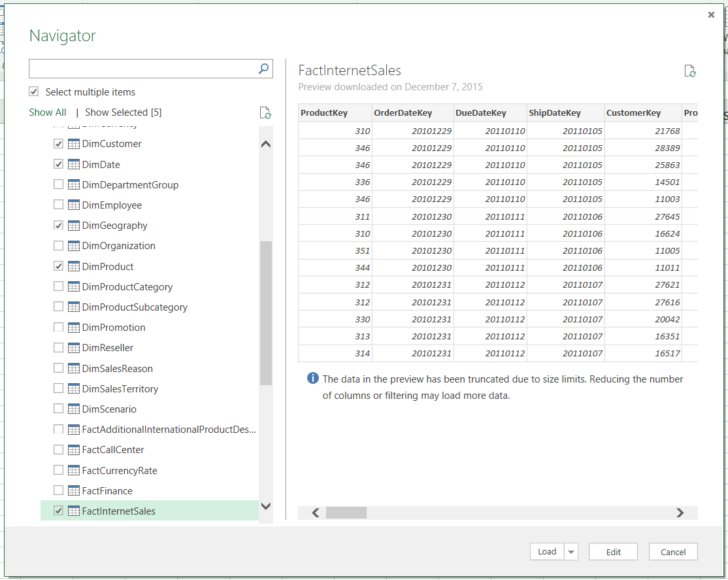728x580 pixels.
Task: Refresh the table list in navigator
Action: point(265,112)
